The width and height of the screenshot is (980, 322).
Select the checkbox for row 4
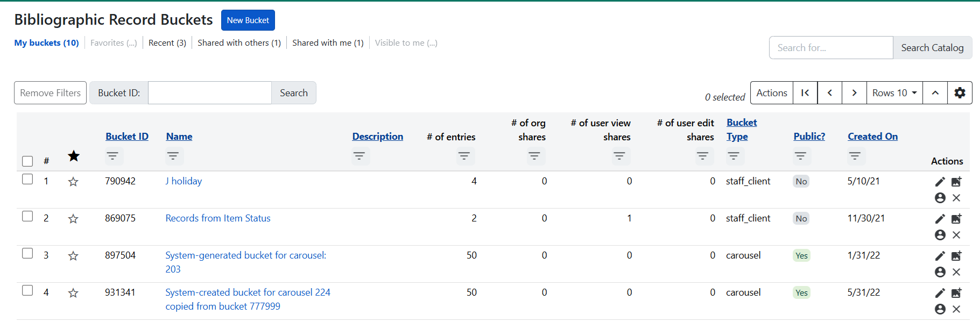point(27,291)
